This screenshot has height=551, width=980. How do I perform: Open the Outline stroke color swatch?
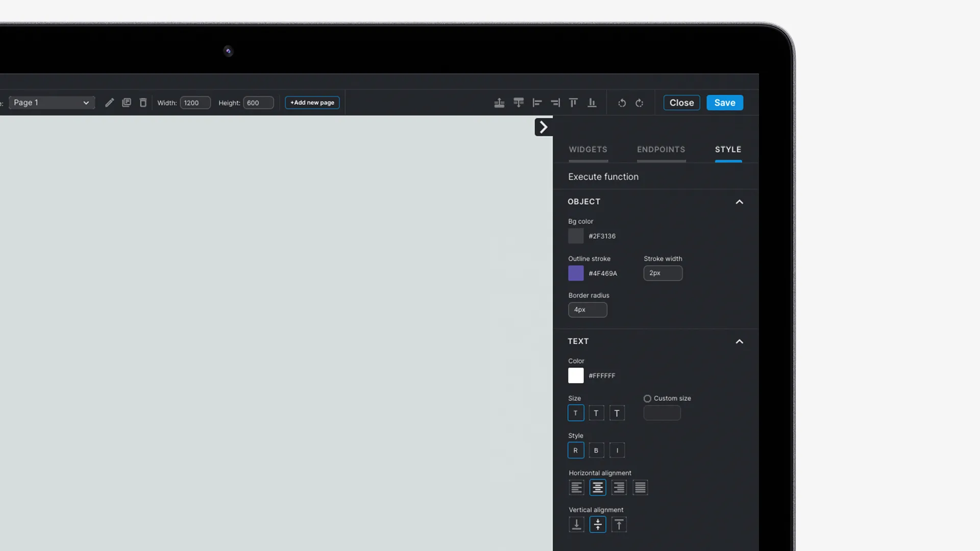pyautogui.click(x=576, y=273)
